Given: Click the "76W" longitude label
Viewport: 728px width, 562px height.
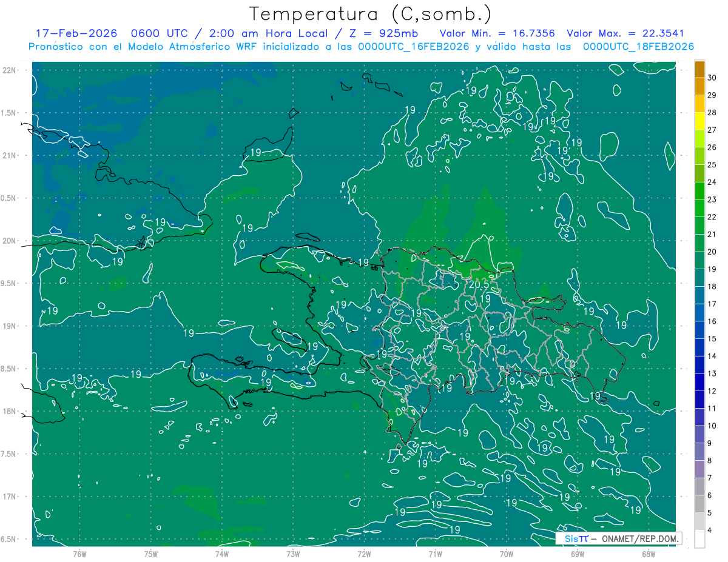Looking at the screenshot, I should 79,554.
